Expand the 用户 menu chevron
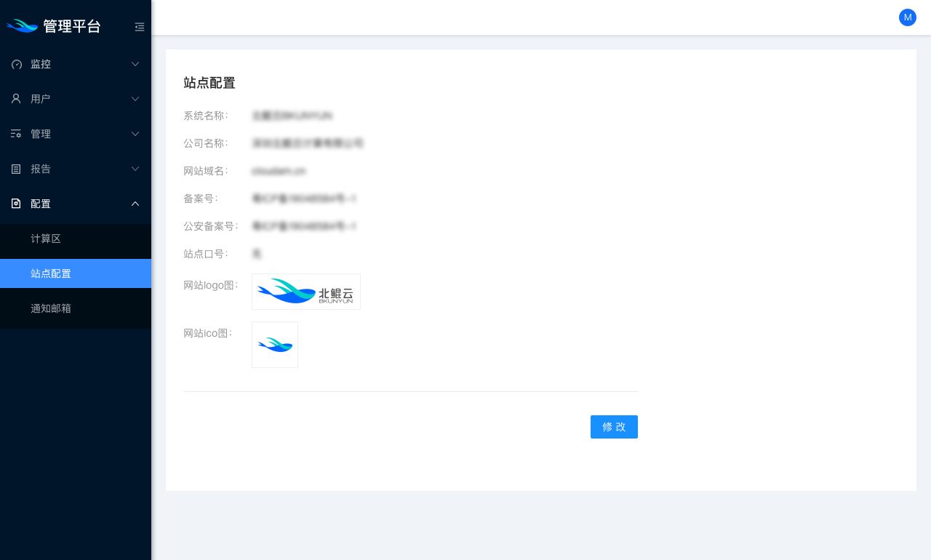The width and height of the screenshot is (931, 560). pyautogui.click(x=135, y=99)
